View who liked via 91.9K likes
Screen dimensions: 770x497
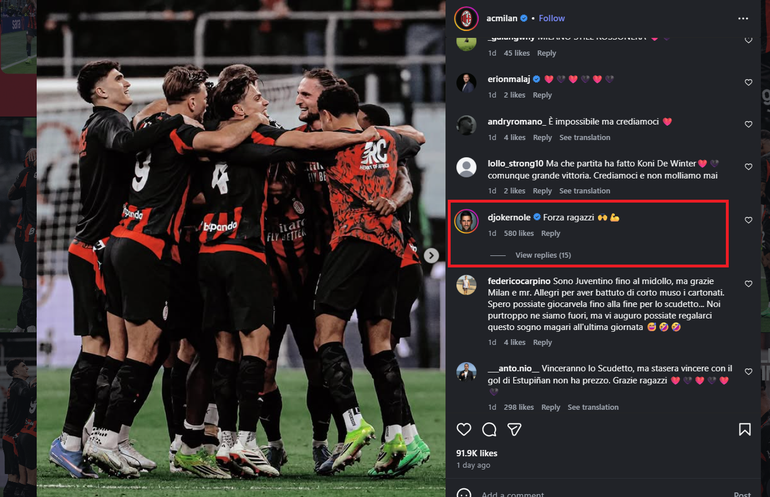476,453
